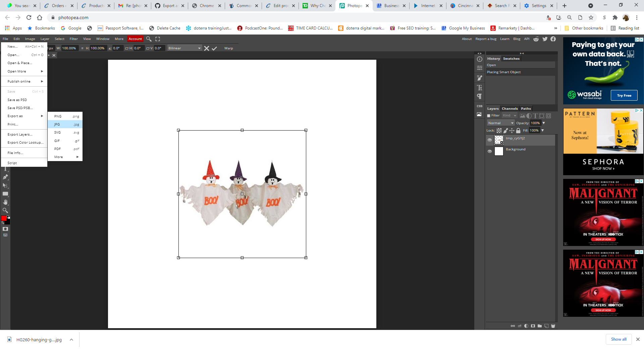Expand the Opacity value dropdown
Viewport: 644px width, 349px height.
coord(544,123)
